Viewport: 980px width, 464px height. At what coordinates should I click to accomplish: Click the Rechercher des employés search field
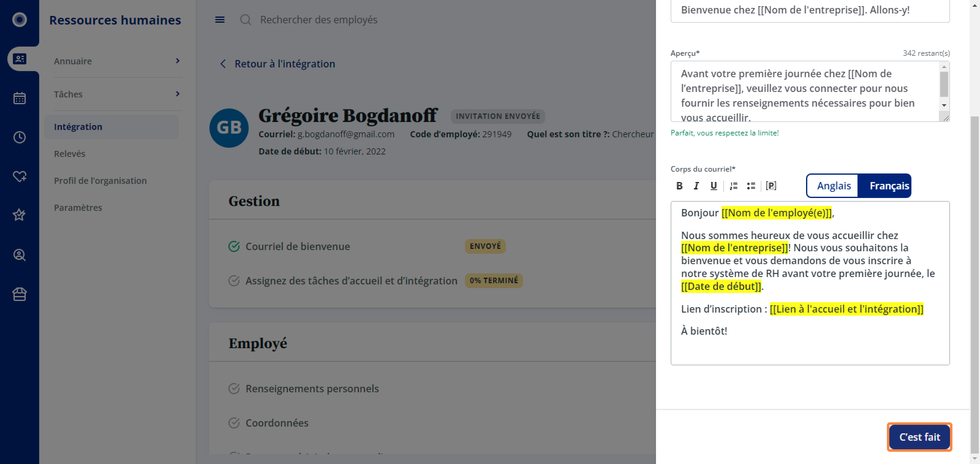pyautogui.click(x=318, y=20)
